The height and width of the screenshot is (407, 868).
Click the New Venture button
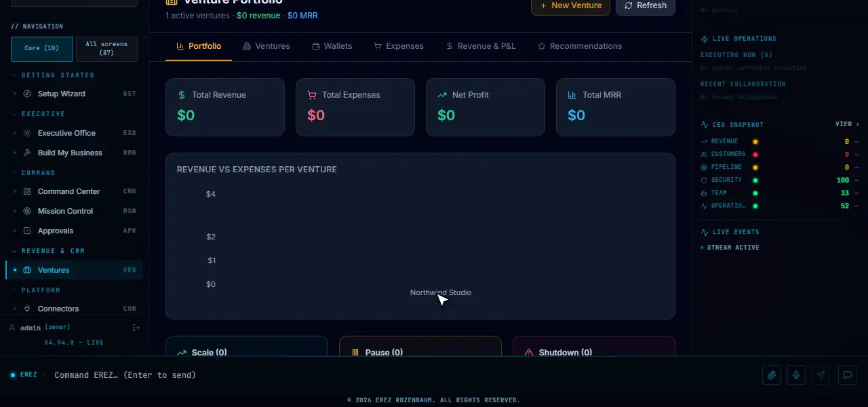[570, 6]
